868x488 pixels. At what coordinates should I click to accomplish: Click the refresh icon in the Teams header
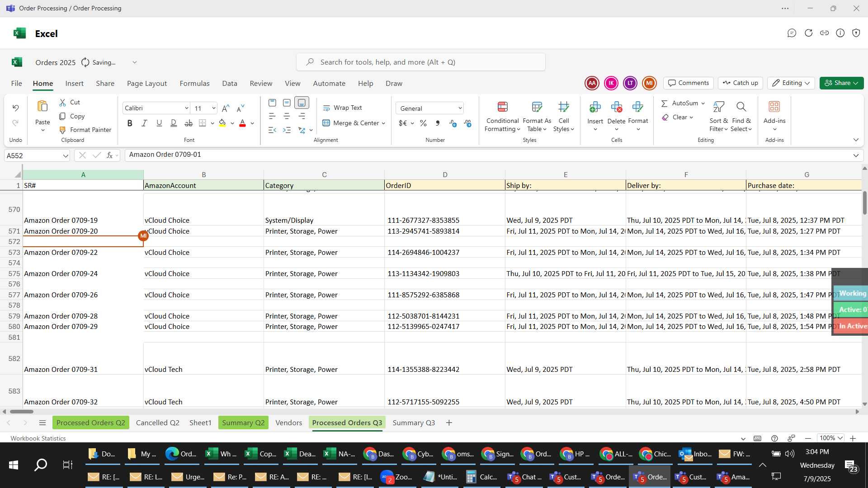coord(808,33)
